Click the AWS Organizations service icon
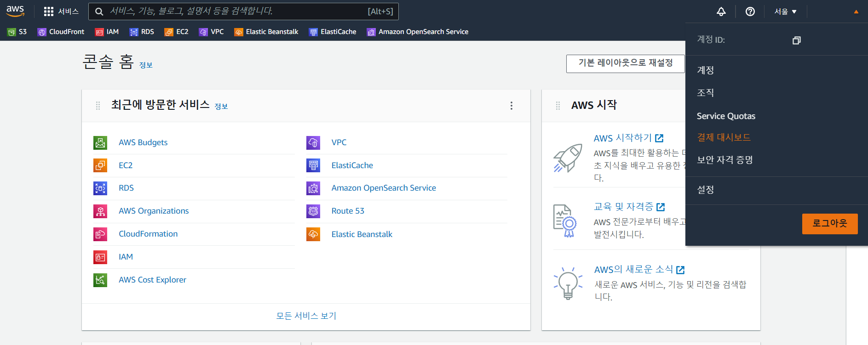 pyautogui.click(x=100, y=211)
